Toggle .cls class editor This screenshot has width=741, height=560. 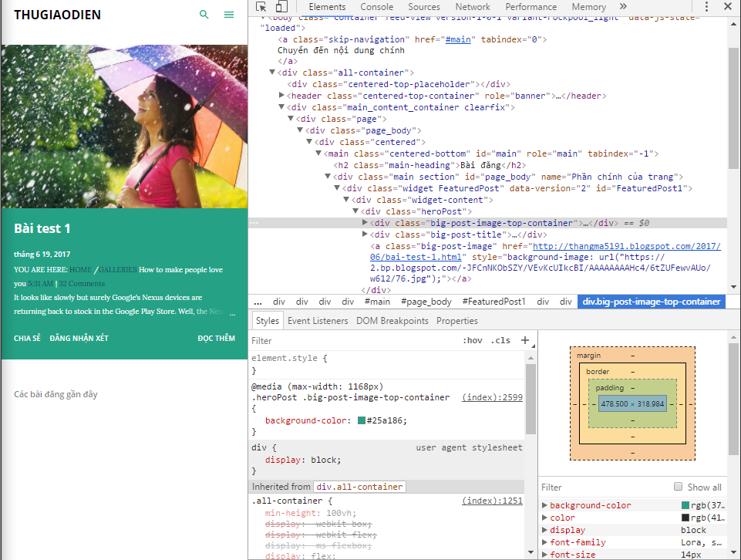[x=500, y=340]
